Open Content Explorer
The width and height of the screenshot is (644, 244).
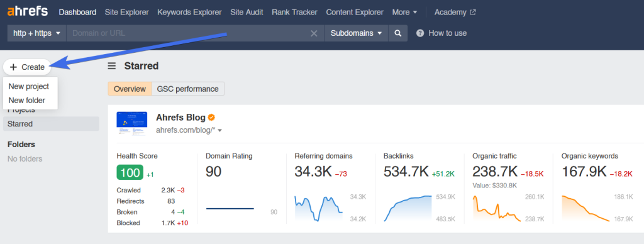pyautogui.click(x=355, y=13)
